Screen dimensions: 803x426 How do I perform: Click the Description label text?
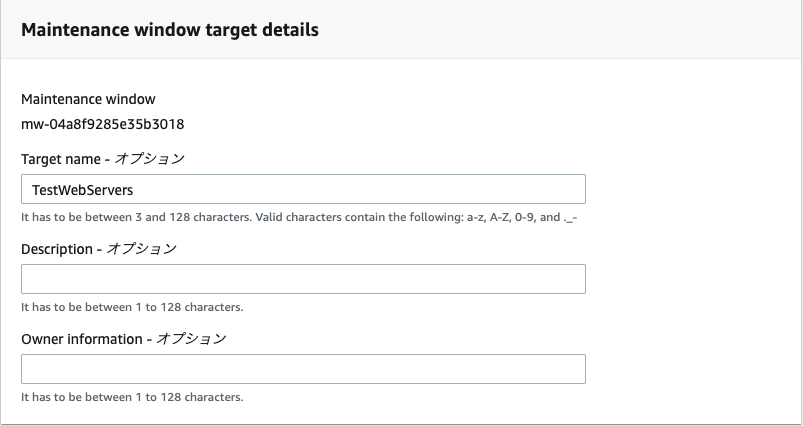point(58,249)
